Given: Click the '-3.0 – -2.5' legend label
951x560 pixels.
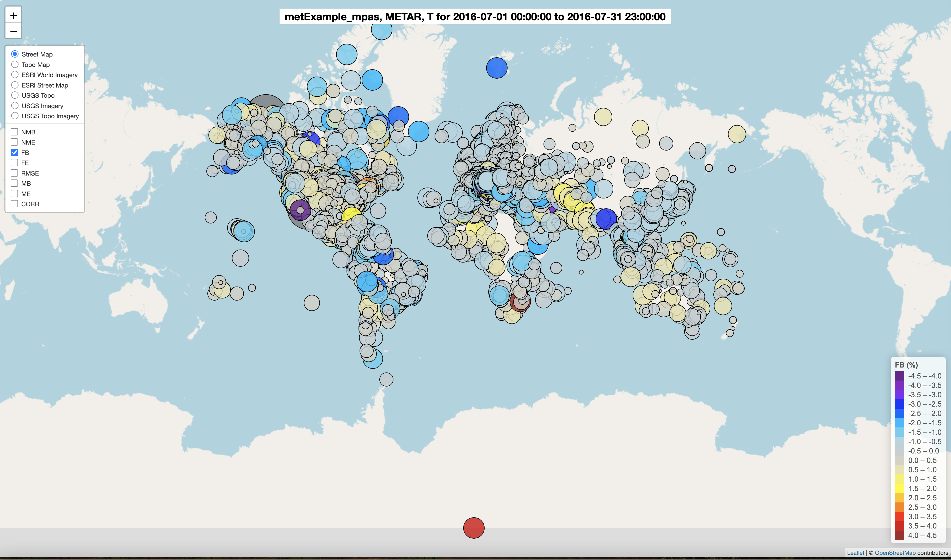Looking at the screenshot, I should tap(925, 404).
